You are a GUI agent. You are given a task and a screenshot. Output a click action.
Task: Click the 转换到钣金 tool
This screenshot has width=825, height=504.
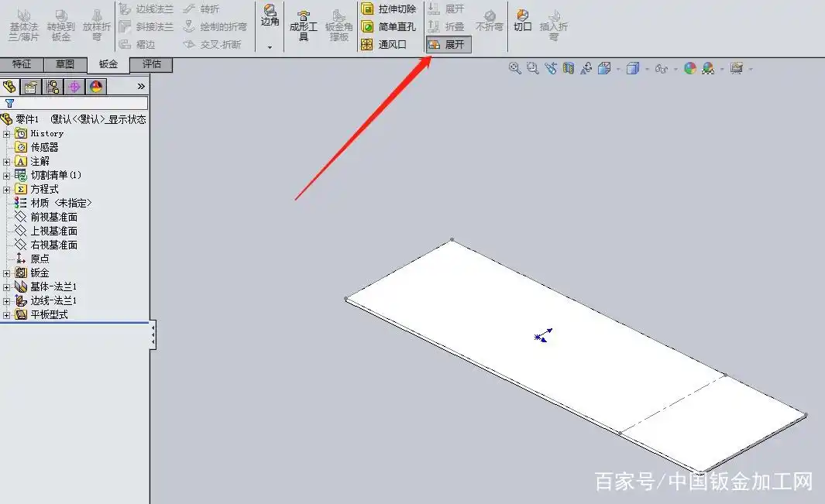(60, 26)
